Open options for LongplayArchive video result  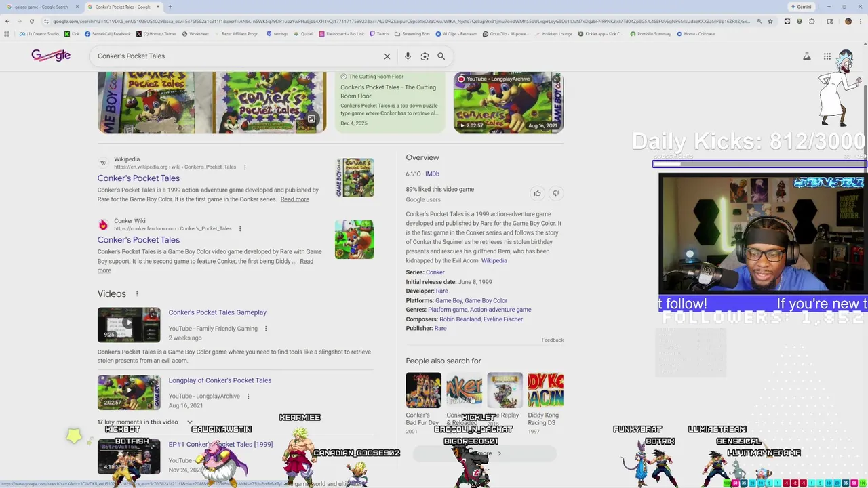248,396
